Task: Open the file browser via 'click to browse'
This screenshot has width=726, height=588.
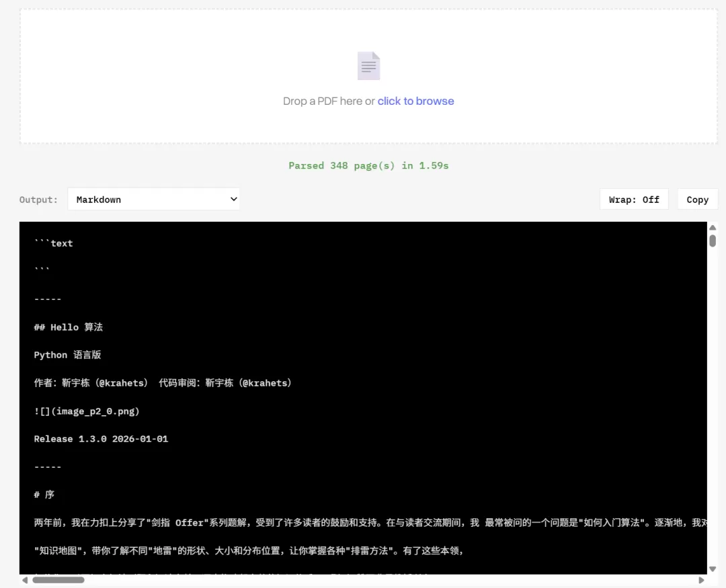Action: click(x=415, y=101)
